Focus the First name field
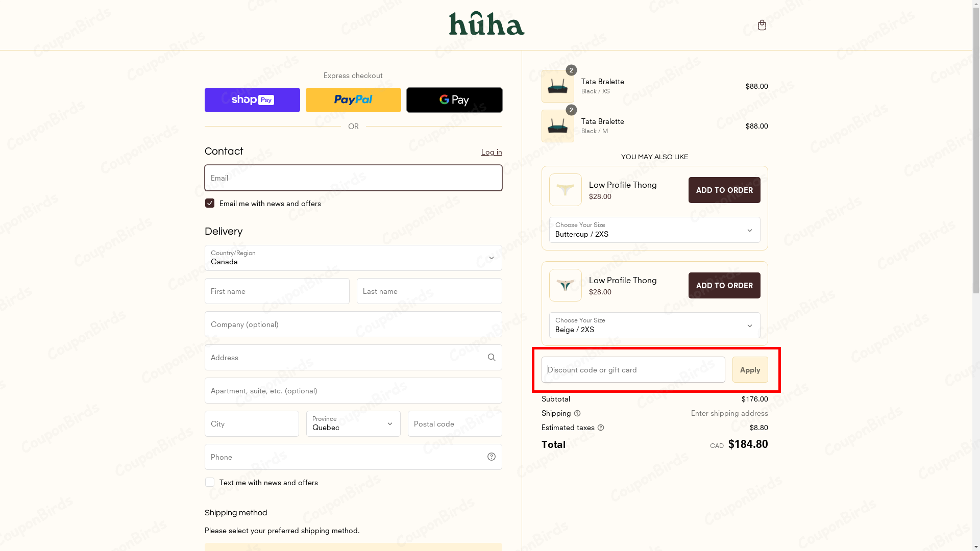980x551 pixels. coord(277,291)
